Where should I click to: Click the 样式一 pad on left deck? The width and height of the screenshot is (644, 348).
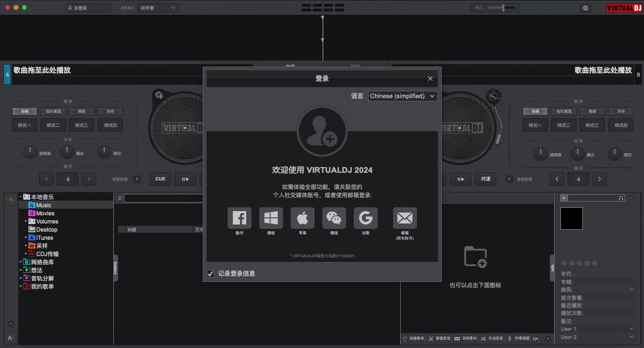24,125
